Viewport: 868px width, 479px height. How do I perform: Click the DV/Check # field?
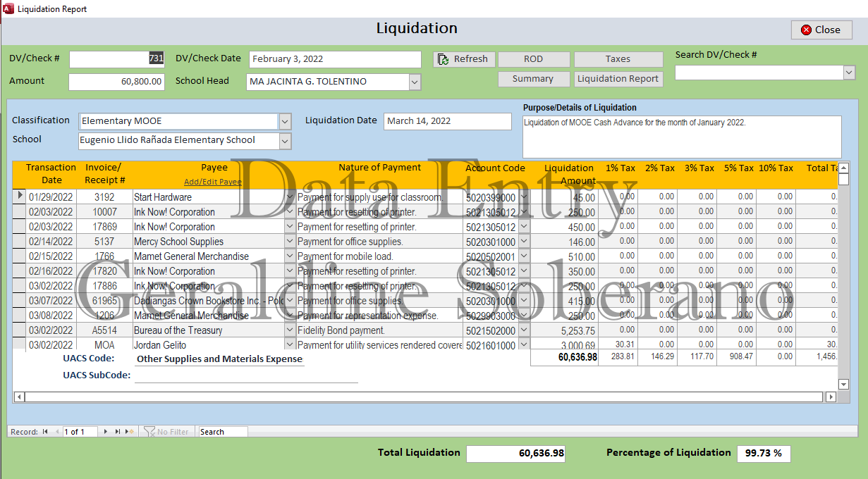117,59
